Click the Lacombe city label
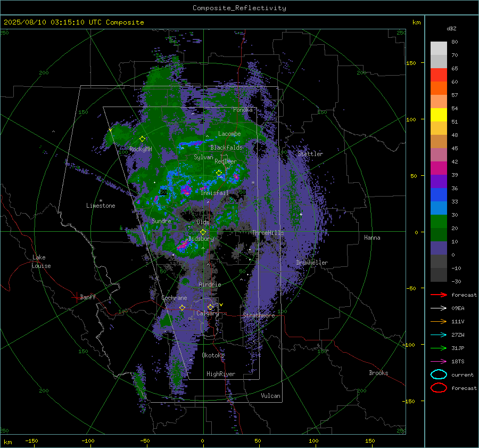The height and width of the screenshot is (448, 479). pyautogui.click(x=229, y=134)
